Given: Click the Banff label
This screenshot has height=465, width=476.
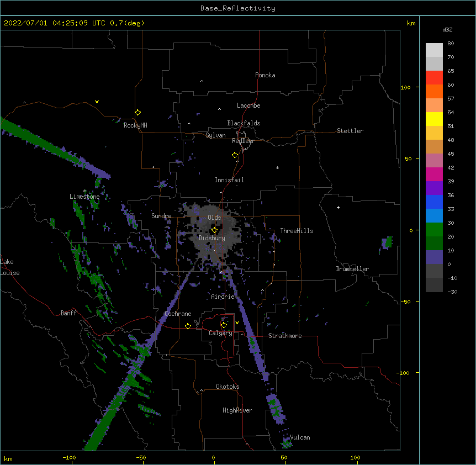Looking at the screenshot, I should [68, 313].
